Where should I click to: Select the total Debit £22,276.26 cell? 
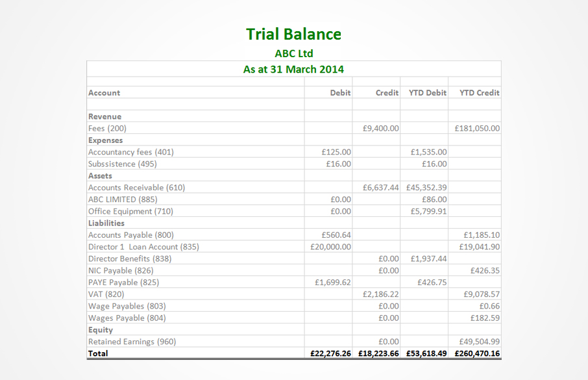pos(331,353)
